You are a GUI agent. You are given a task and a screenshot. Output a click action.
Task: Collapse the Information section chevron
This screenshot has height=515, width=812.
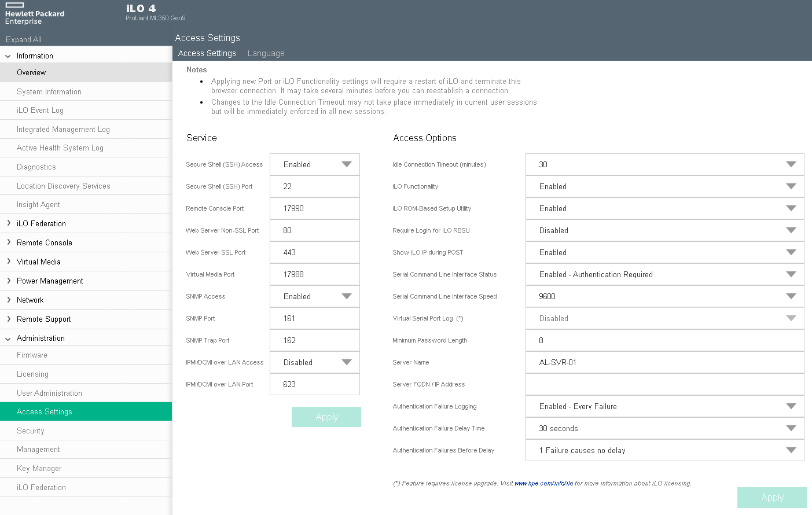click(8, 56)
